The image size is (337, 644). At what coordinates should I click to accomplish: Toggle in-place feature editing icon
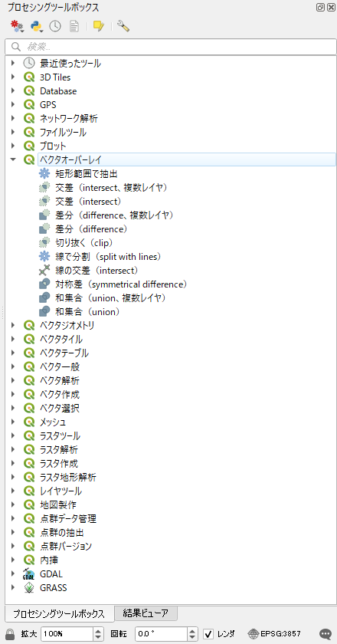(x=99, y=26)
